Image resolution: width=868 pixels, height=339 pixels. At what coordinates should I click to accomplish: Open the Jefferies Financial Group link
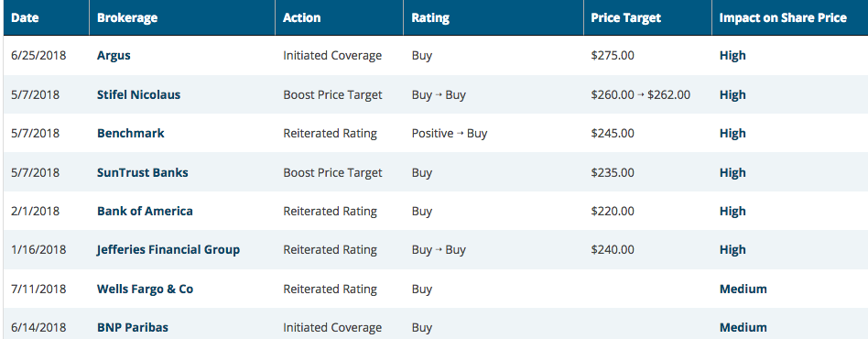(168, 250)
